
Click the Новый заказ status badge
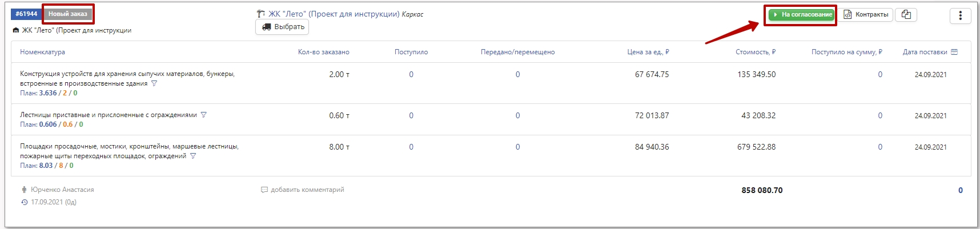point(68,14)
